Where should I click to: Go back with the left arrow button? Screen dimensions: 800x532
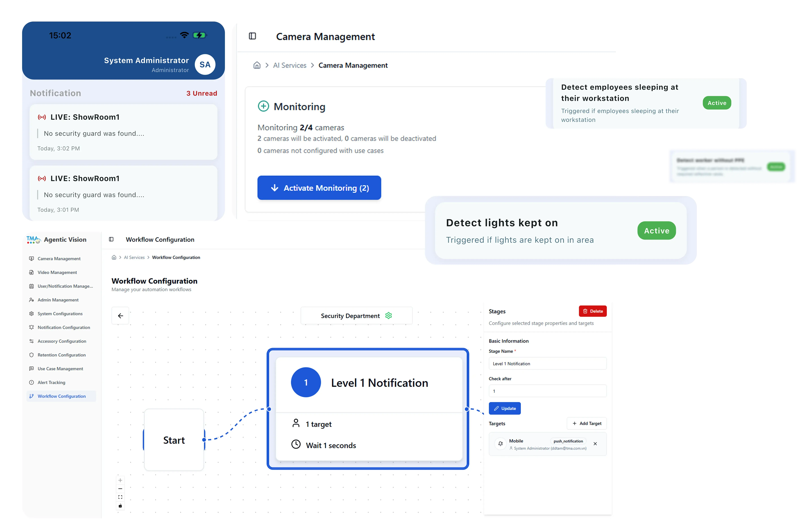tap(120, 316)
